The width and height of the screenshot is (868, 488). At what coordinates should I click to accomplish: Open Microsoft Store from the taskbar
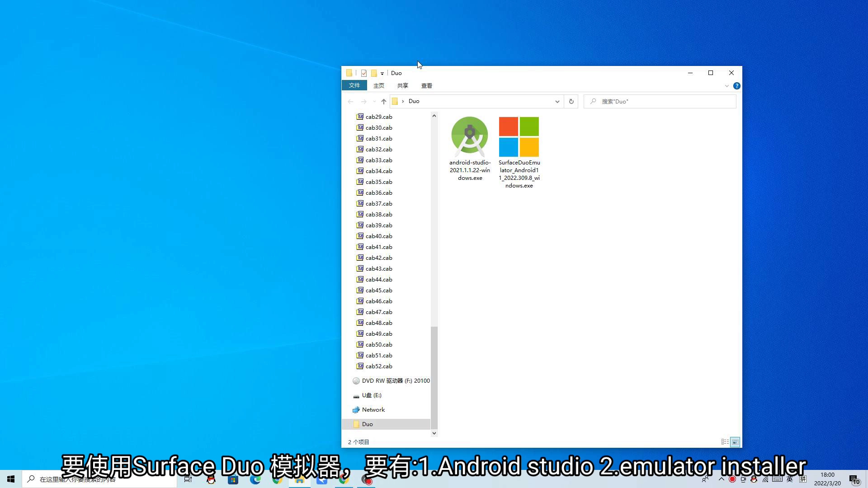coord(233,479)
